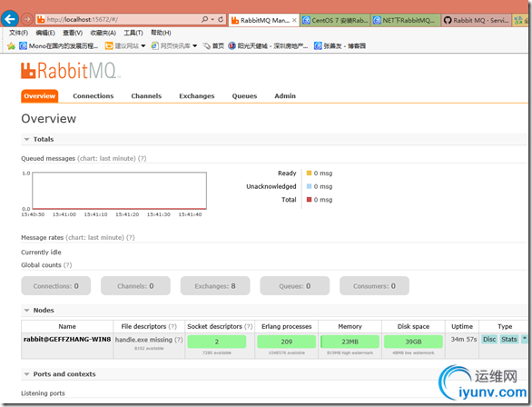Image resolution: width=532 pixels, height=407 pixels.
Task: Open the 首页 bookmark
Action: coord(213,45)
